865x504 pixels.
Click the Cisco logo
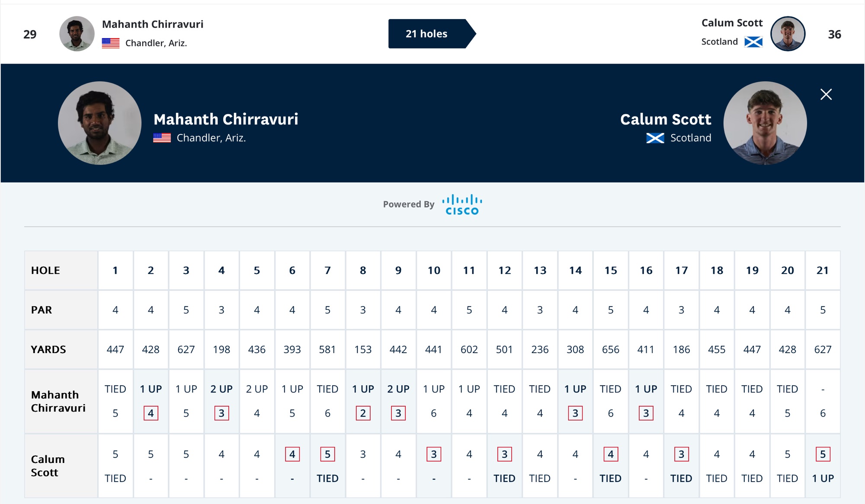click(x=461, y=204)
